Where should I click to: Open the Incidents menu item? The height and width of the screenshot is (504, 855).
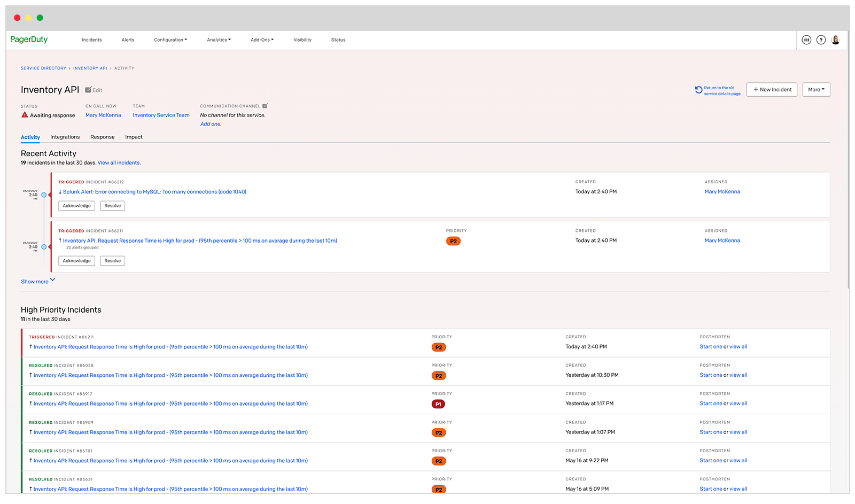point(91,40)
